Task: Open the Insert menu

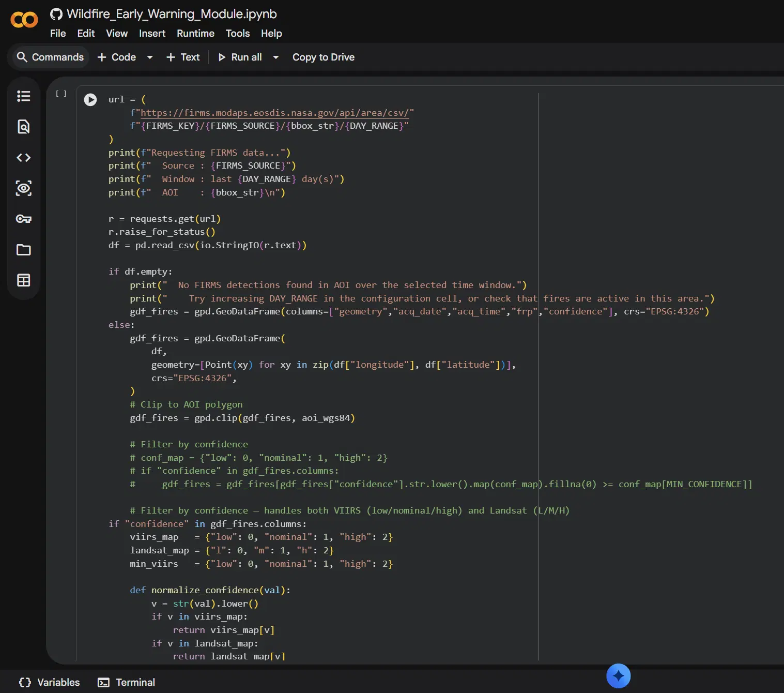Action: [152, 33]
